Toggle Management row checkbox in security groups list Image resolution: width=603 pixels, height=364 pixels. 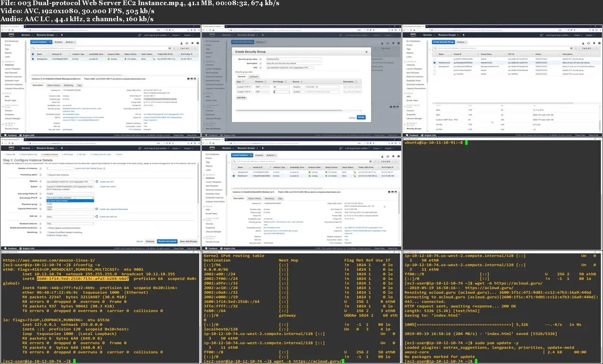(x=434, y=66)
